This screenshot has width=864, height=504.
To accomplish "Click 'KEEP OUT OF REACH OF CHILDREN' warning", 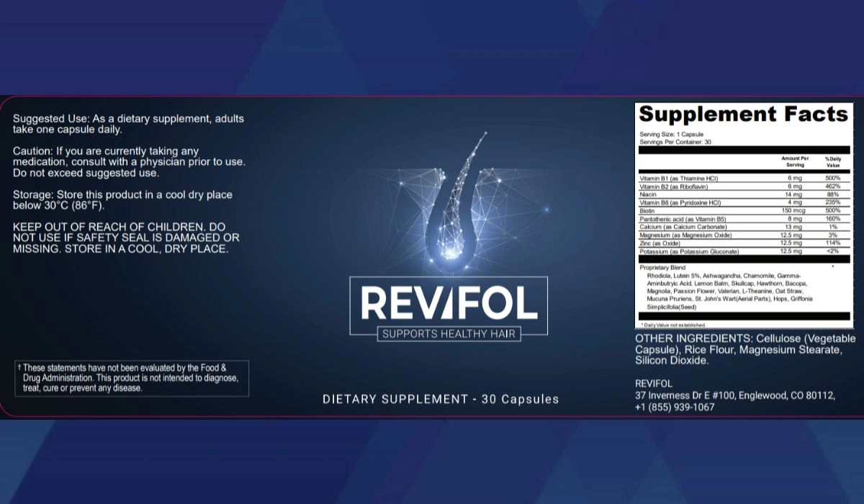I will pos(126,238).
